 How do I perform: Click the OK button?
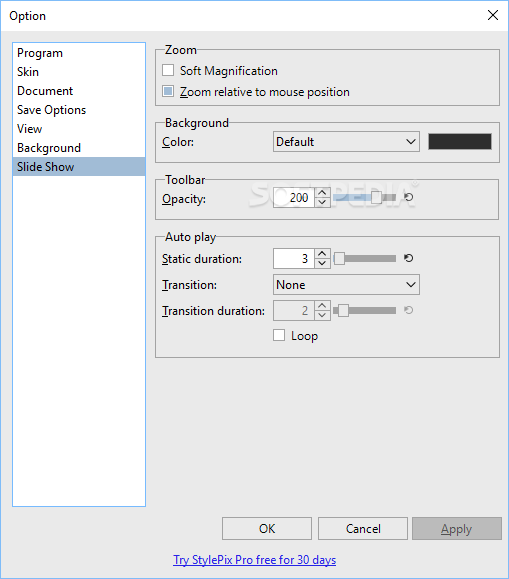[x=267, y=528]
